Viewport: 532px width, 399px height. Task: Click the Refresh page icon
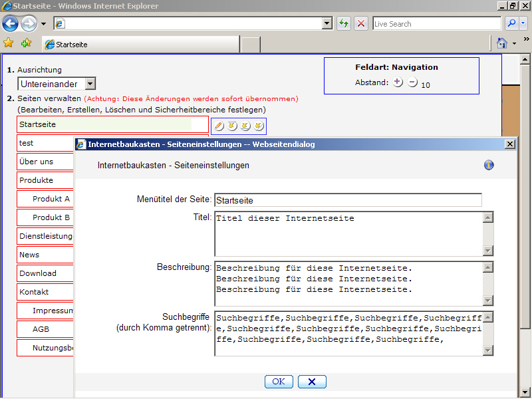(344, 23)
